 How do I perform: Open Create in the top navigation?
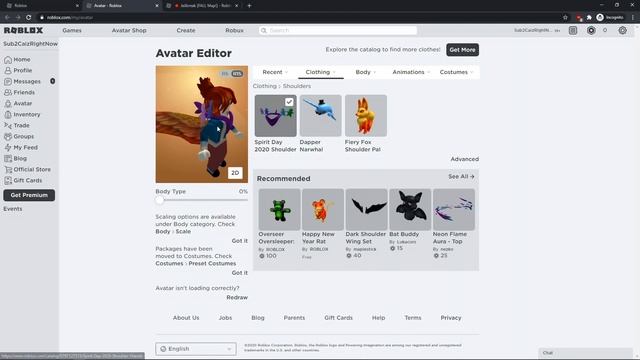(186, 31)
